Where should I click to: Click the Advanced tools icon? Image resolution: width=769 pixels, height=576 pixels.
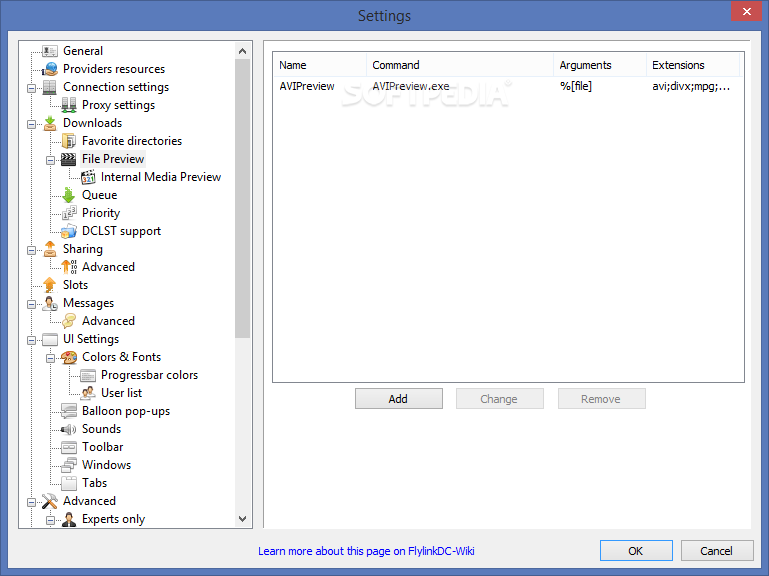50,501
